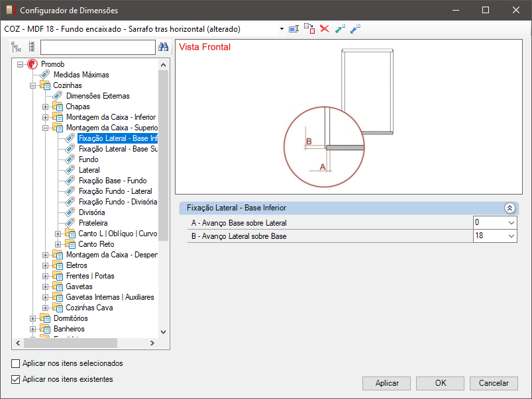532x399 pixels.
Task: Click the rename configuration icon
Action: click(294, 29)
